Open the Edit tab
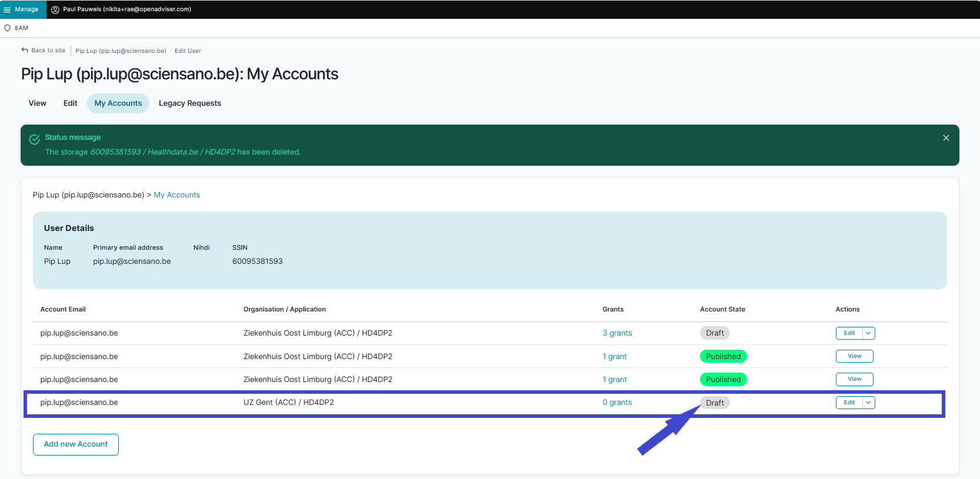This screenshot has height=479, width=980. click(71, 103)
